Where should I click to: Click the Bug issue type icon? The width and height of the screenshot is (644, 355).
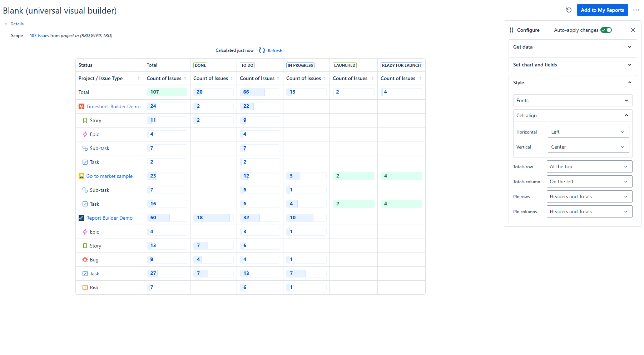tap(85, 260)
